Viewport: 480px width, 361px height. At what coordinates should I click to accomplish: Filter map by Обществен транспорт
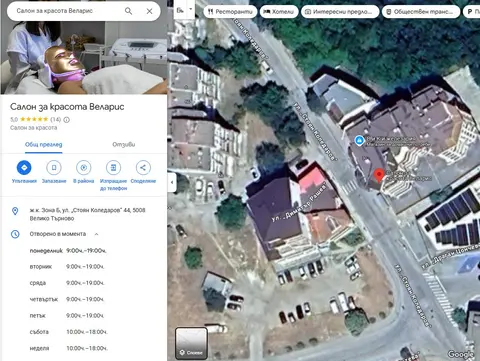[x=421, y=12]
